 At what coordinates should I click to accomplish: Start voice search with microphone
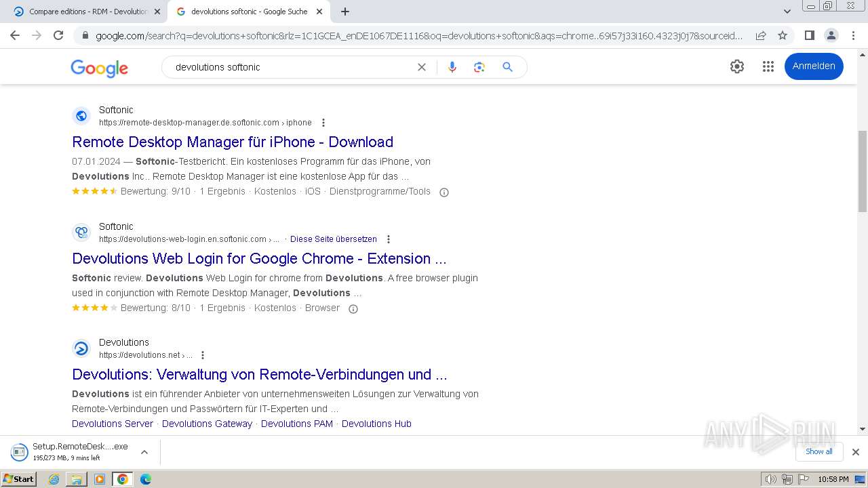pos(452,67)
